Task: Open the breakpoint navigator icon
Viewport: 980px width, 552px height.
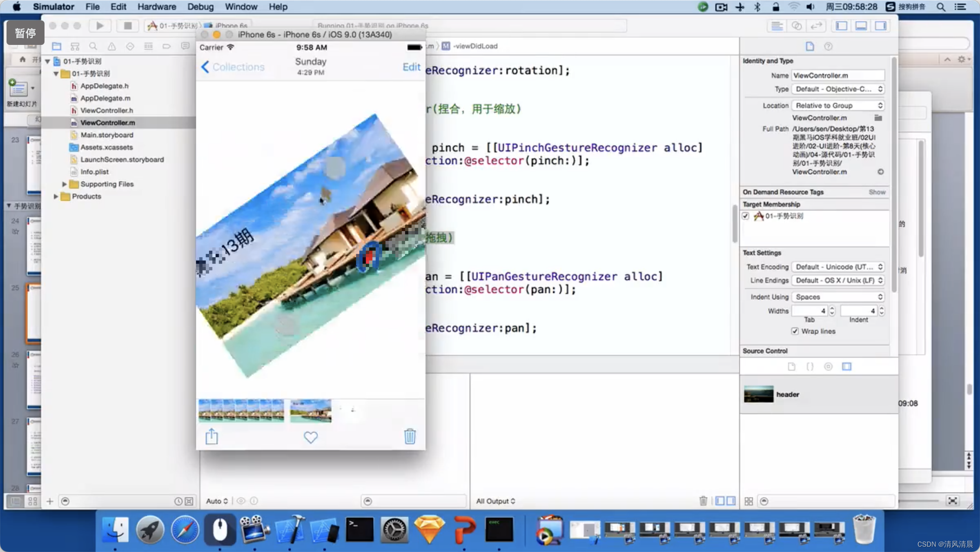Action: point(167,46)
